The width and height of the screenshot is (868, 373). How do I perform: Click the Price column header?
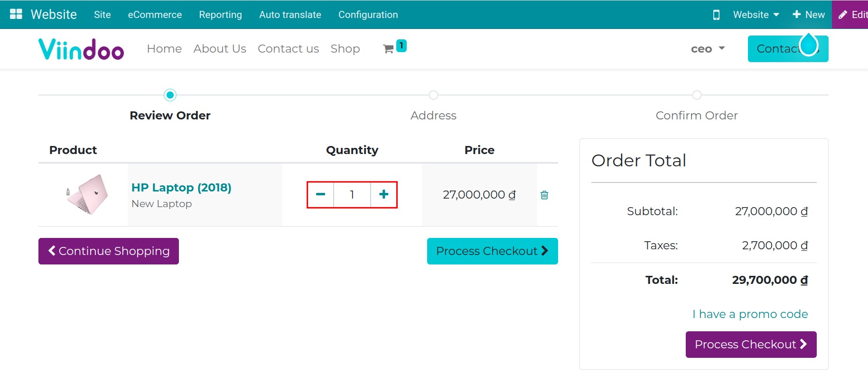pos(479,150)
